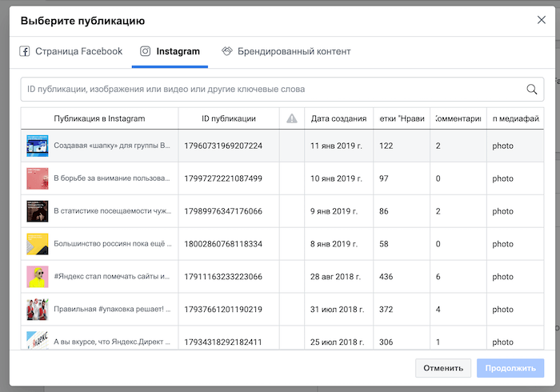Click ID 17937661201190219
This screenshot has height=392, width=560.
coord(223,309)
